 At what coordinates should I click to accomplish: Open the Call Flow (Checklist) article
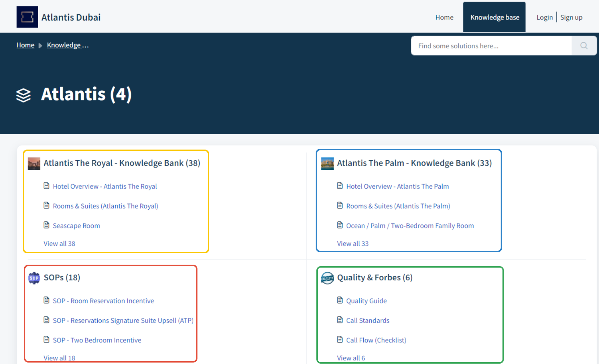376,340
